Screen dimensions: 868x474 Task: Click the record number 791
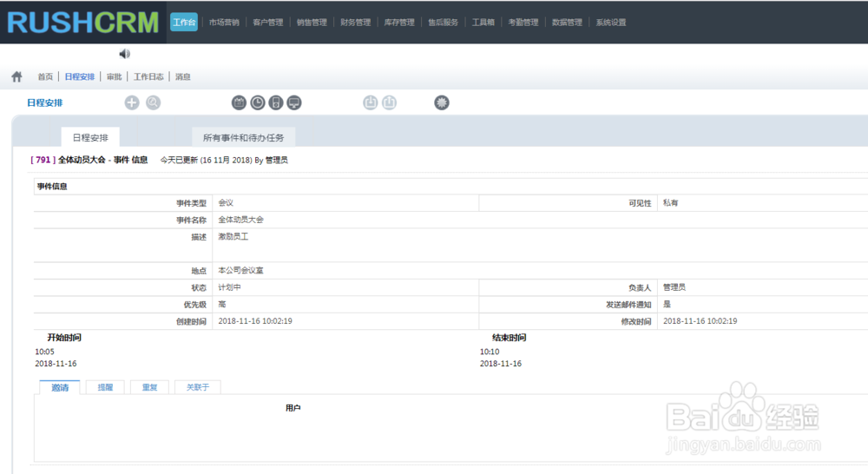click(x=43, y=160)
